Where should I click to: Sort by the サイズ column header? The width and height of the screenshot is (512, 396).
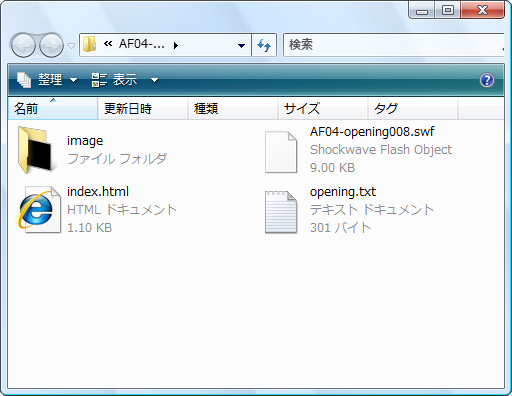click(x=323, y=108)
